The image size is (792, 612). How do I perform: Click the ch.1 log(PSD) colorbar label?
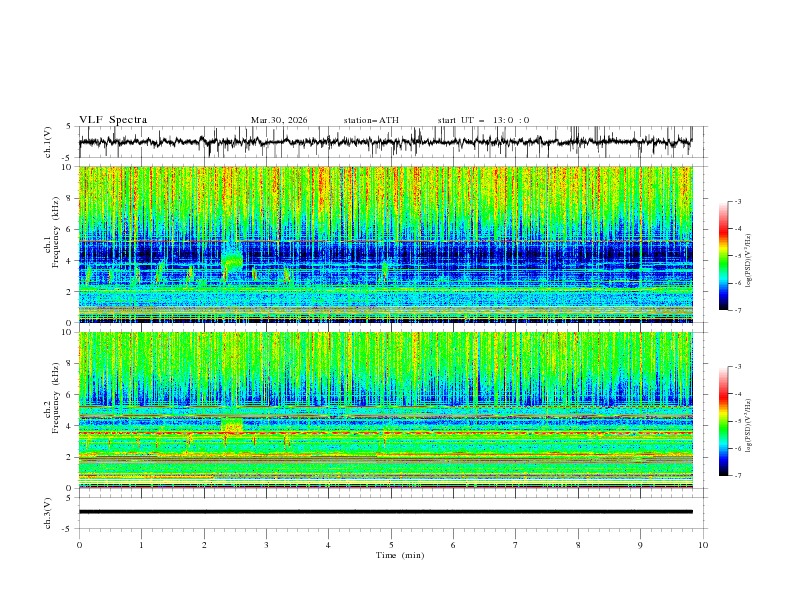(749, 261)
